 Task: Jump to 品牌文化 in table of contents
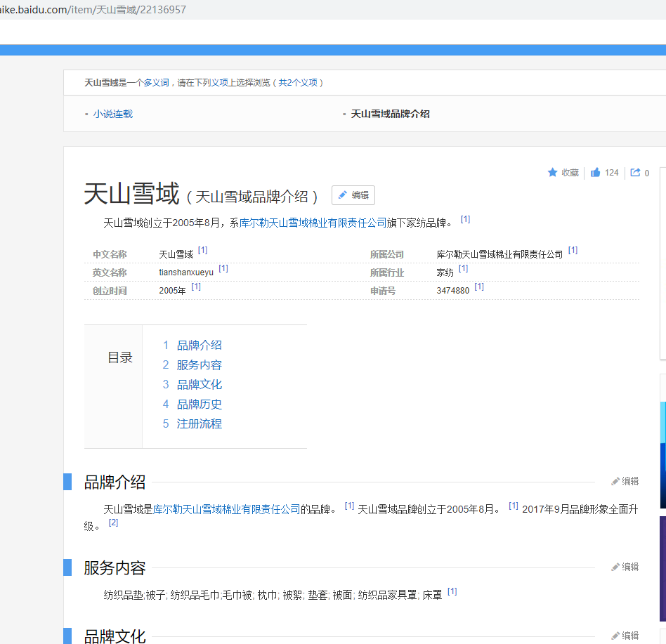(200, 385)
